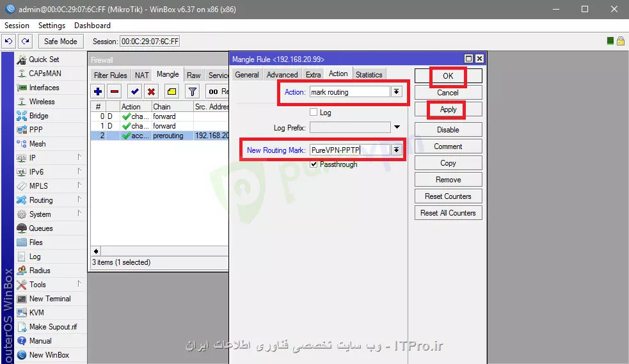
Task: Click Reset All Counters button
Action: 448,213
